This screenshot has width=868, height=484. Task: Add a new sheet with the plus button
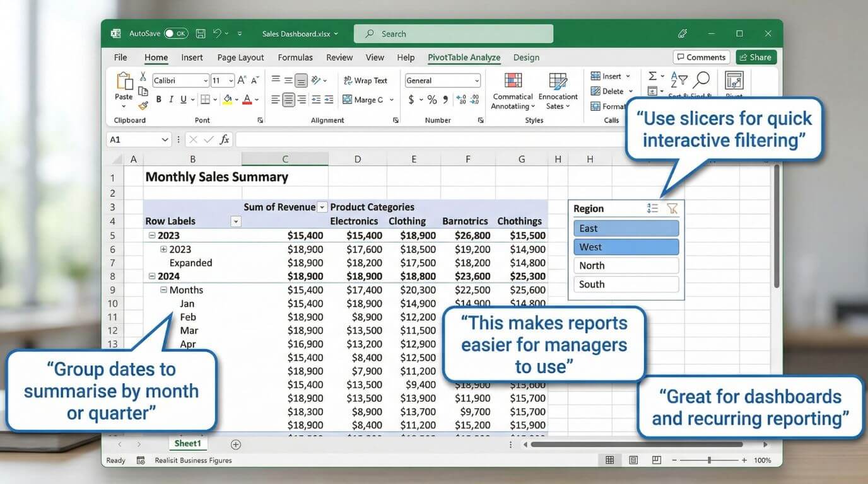click(x=235, y=444)
